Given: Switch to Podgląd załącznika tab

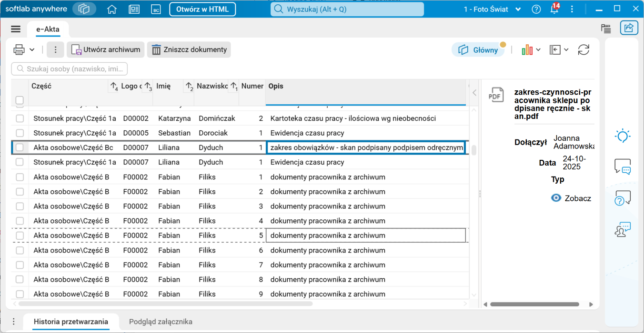Looking at the screenshot, I should coord(161,322).
